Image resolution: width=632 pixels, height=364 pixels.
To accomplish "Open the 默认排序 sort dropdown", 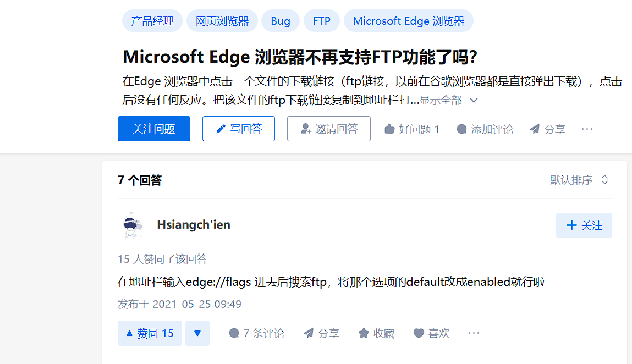I will click(579, 180).
